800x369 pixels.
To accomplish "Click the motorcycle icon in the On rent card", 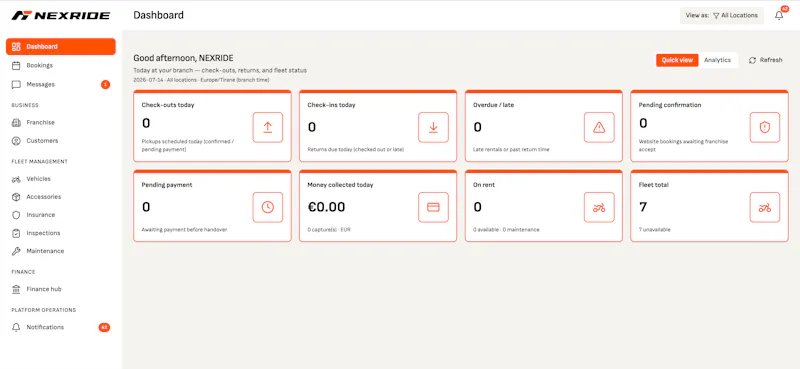I will pos(599,207).
